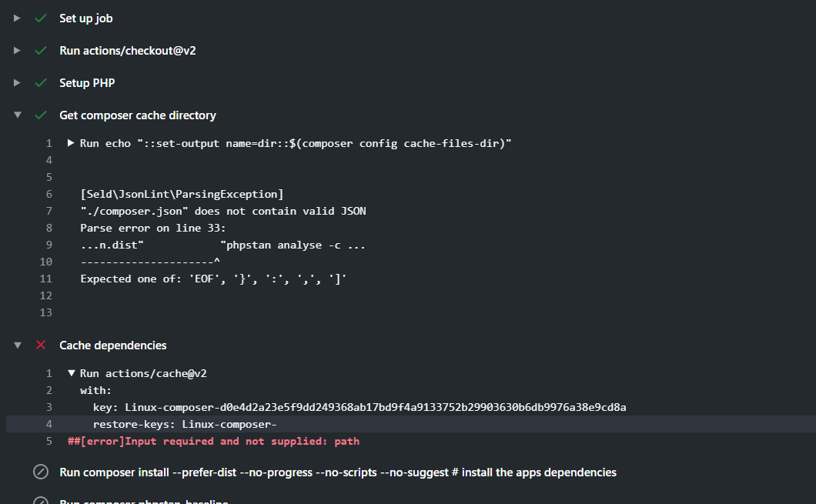Expand the Setup PHP step

click(17, 82)
